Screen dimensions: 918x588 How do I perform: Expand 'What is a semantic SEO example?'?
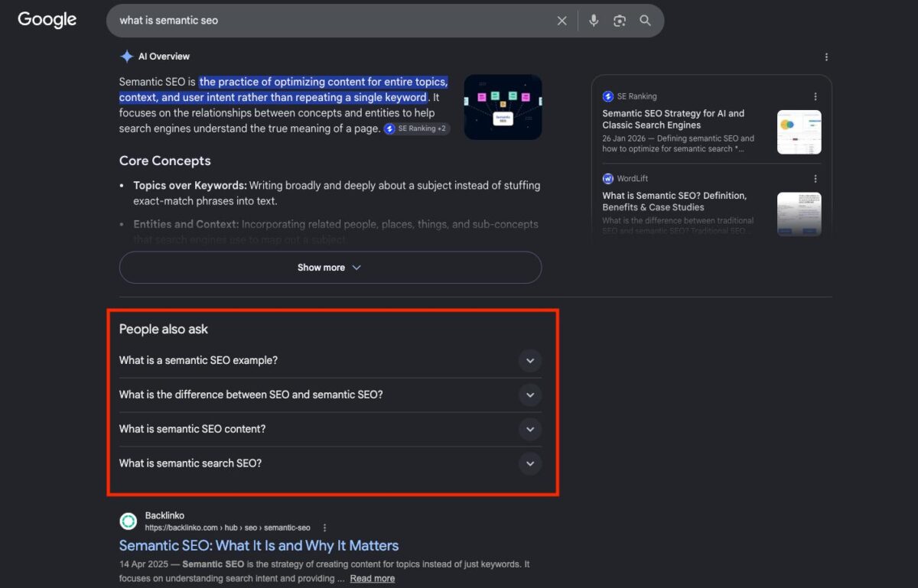pyautogui.click(x=330, y=360)
